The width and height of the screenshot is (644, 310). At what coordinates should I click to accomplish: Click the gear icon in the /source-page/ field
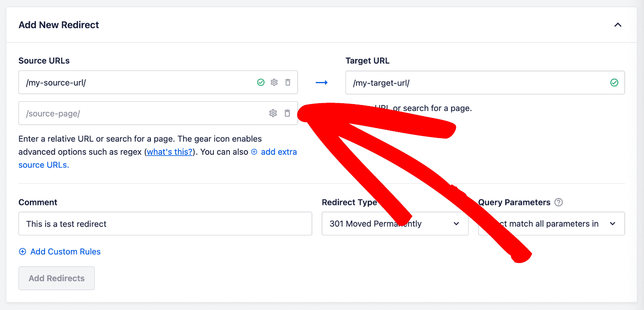(273, 113)
